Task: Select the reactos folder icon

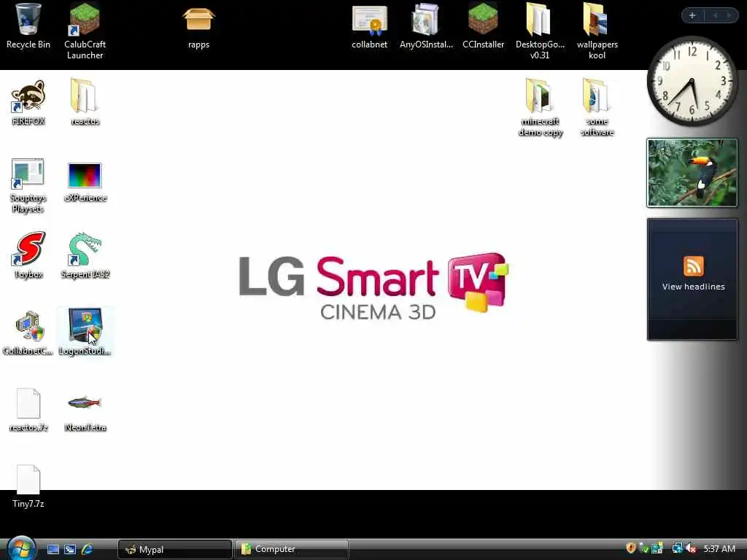Action: click(85, 102)
